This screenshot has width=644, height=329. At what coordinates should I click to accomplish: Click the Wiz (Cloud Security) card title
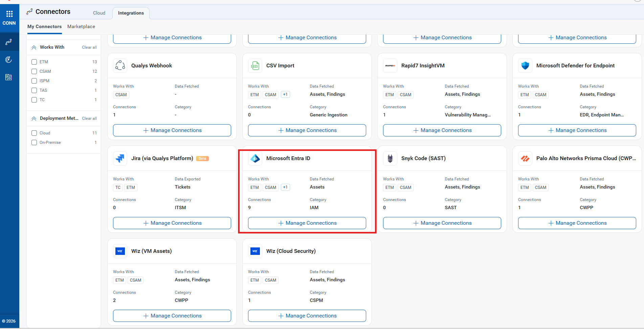tap(291, 251)
